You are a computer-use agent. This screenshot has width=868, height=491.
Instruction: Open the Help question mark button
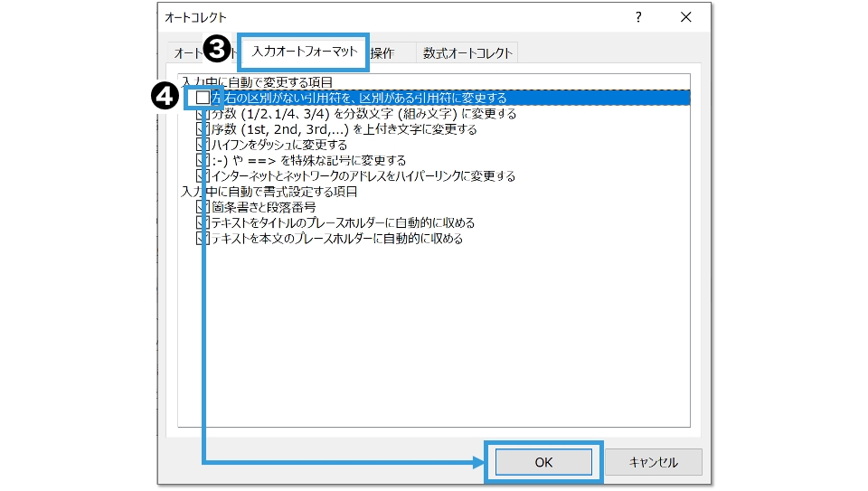tap(638, 17)
